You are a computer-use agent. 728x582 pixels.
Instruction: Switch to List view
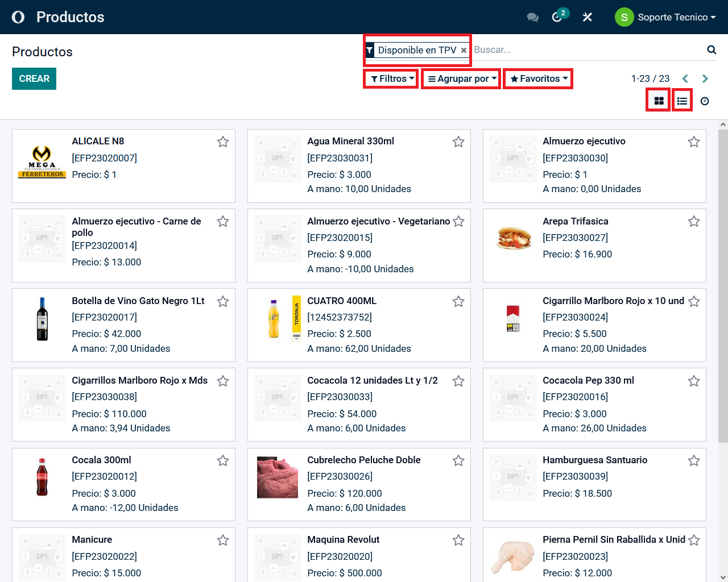[x=682, y=101]
